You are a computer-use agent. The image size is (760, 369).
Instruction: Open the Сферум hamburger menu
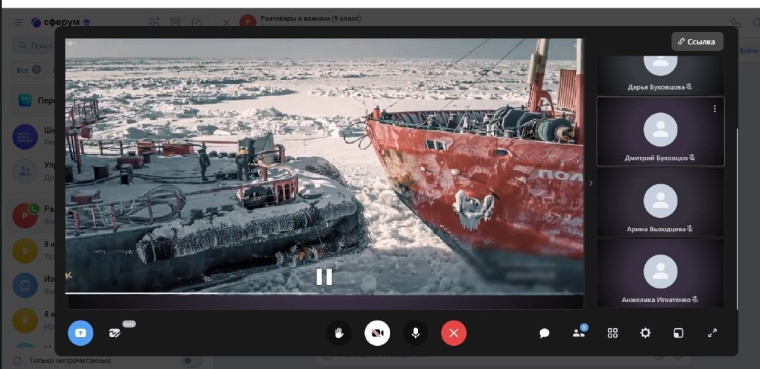click(18, 22)
